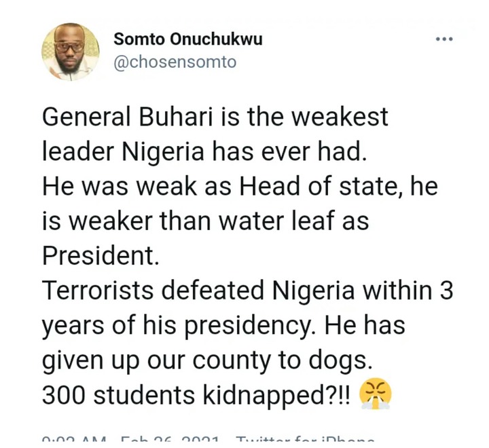The width and height of the screenshot is (489, 448).
Task: Click the number '3' ending the Terrorists line
Action: point(447,291)
